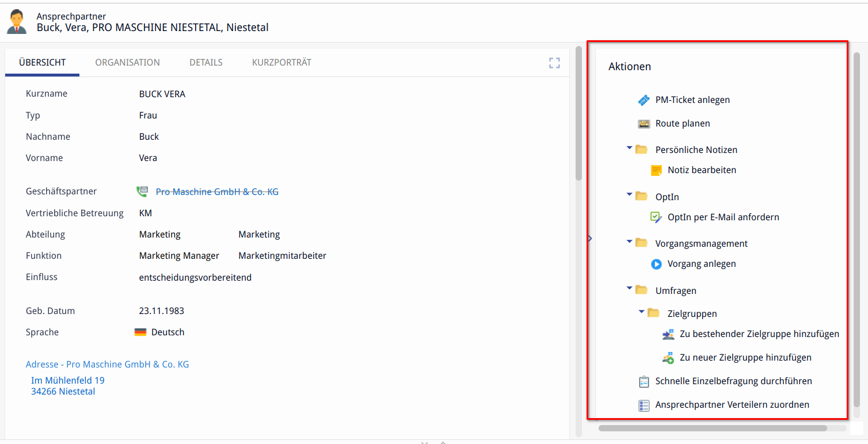Collapse the Persönliche Notizen folder

coord(629,149)
